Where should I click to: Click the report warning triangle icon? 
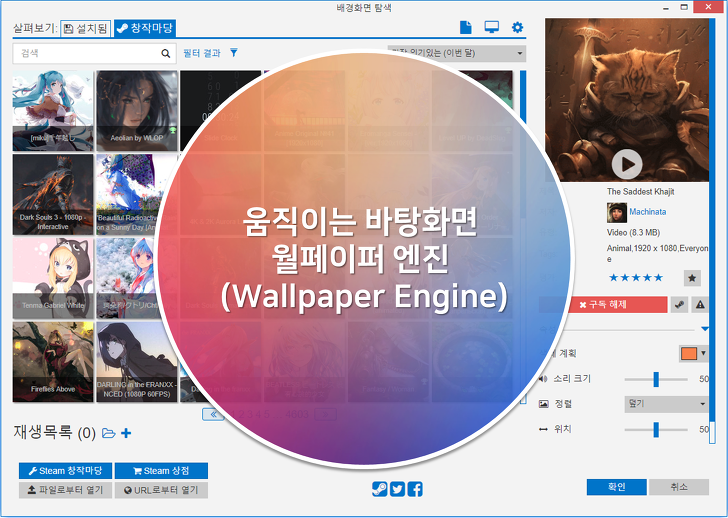700,305
